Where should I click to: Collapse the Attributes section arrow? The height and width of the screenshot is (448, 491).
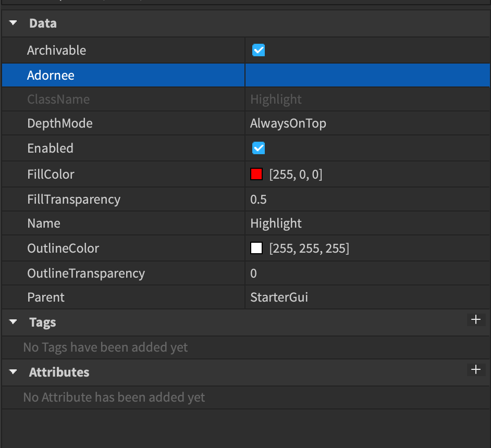(x=13, y=372)
